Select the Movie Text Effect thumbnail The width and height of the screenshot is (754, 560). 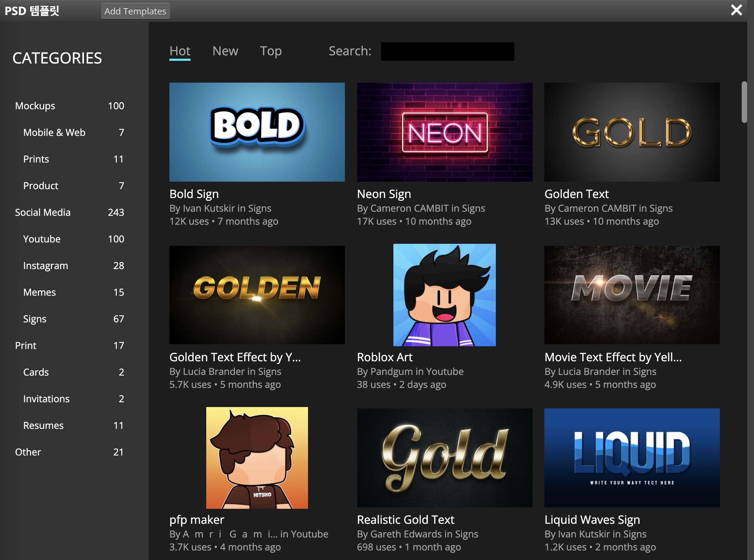632,295
